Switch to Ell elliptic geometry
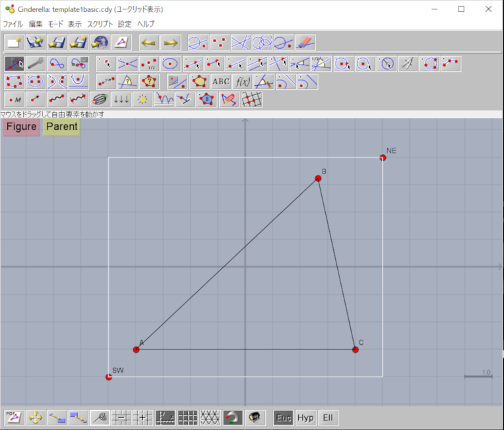The width and height of the screenshot is (504, 430). tap(328, 417)
